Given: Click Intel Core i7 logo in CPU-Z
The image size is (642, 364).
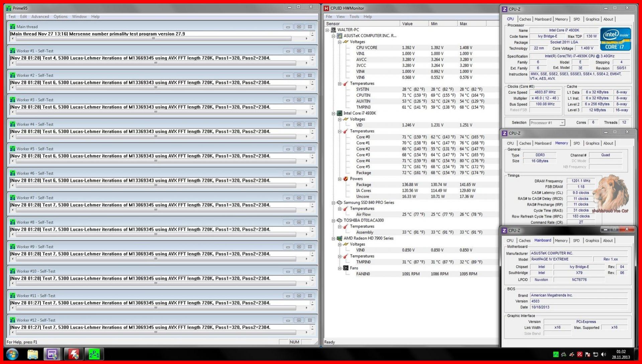Looking at the screenshot, I should click(616, 39).
